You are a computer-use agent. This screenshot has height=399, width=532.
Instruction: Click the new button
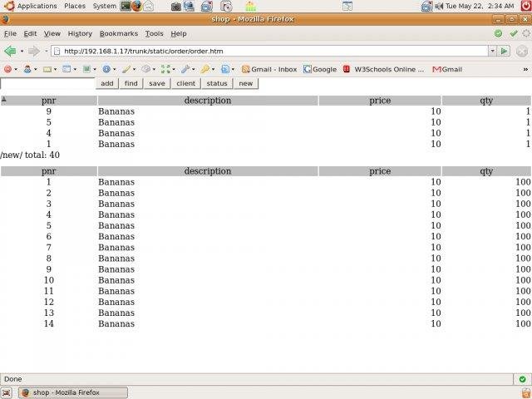point(246,83)
